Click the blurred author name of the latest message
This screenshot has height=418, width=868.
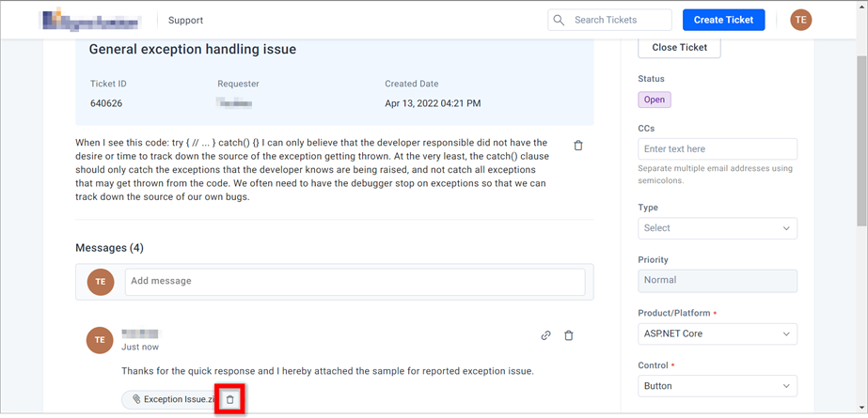(141, 333)
